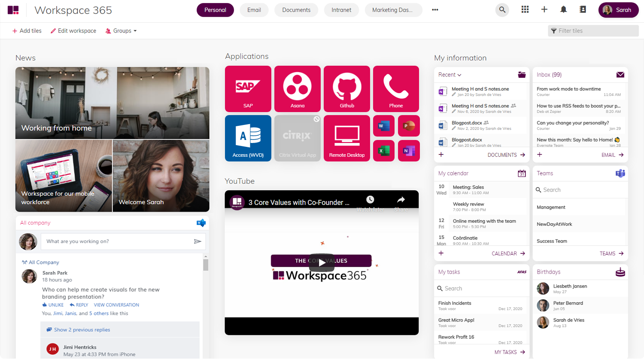The height and width of the screenshot is (359, 644).
Task: Click the search magnifier in the header
Action: [502, 10]
